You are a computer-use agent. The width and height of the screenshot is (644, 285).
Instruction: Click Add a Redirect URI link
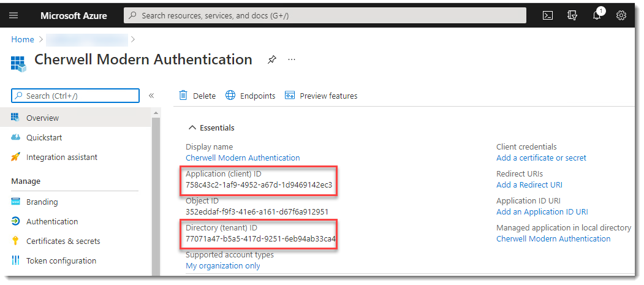click(x=529, y=184)
